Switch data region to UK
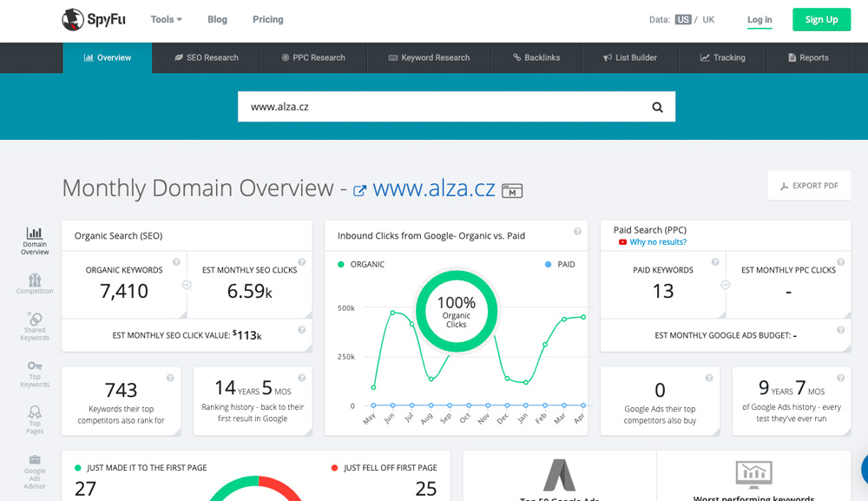Image resolution: width=868 pixels, height=501 pixels. (708, 19)
